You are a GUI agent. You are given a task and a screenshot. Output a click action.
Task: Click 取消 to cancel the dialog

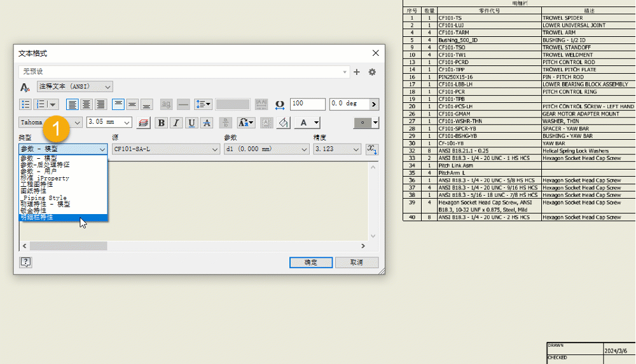tap(357, 262)
